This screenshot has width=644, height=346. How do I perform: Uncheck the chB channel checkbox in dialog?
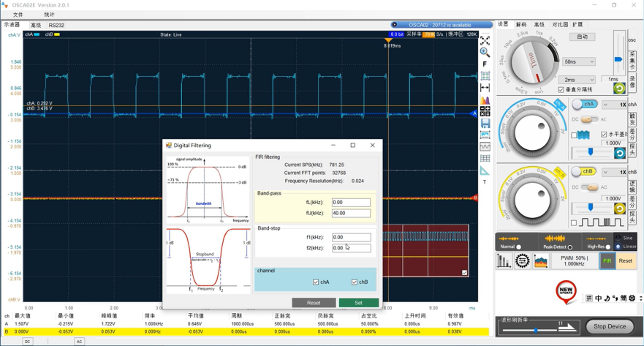355,282
